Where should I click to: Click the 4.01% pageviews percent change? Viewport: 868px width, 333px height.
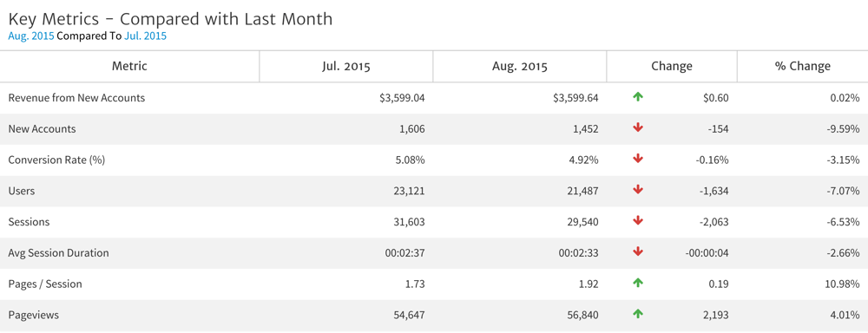coord(845,315)
